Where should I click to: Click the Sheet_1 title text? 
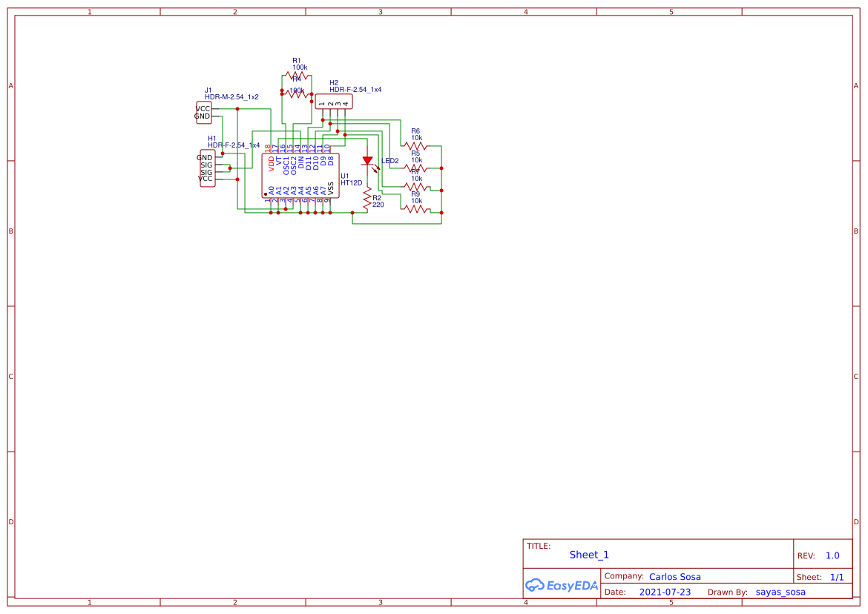[x=588, y=555]
